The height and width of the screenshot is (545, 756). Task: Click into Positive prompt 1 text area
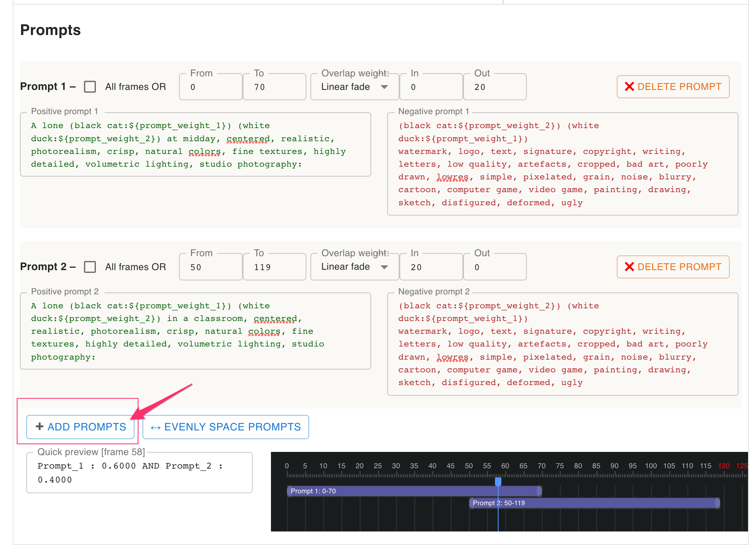point(195,145)
